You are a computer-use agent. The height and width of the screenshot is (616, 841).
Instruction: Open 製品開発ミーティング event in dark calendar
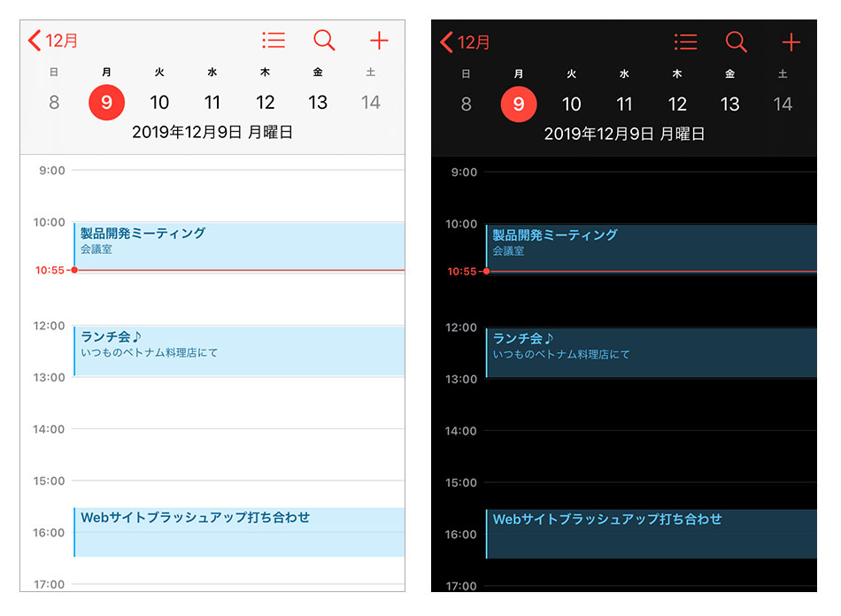651,243
